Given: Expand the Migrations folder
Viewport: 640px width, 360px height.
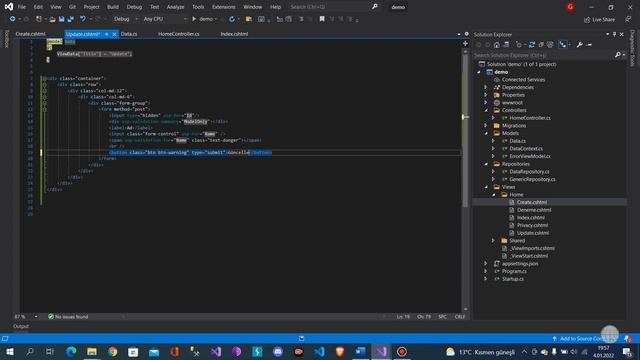Looking at the screenshot, I should pos(486,126).
